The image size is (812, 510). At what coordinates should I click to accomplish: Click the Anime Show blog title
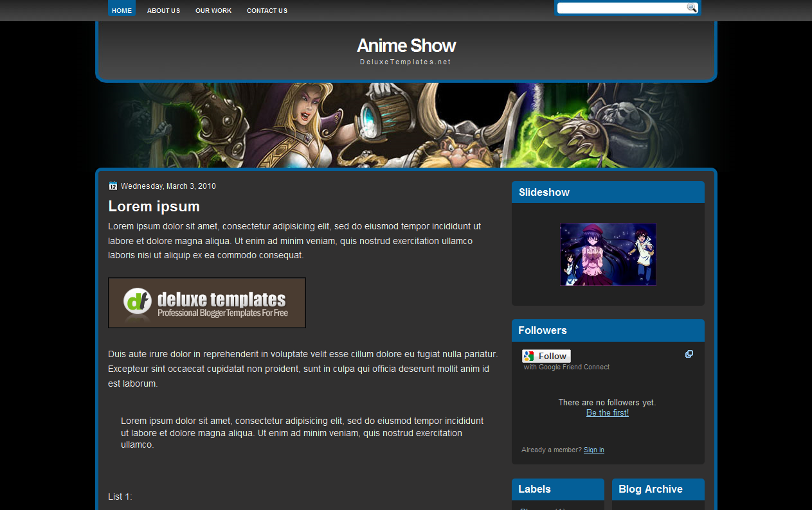(406, 46)
